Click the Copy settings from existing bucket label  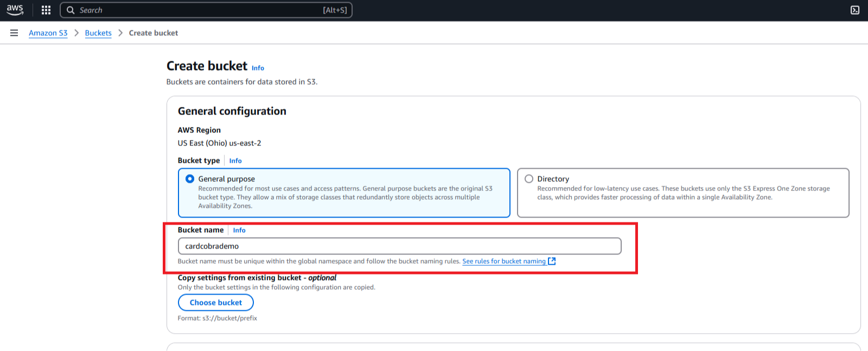257,278
